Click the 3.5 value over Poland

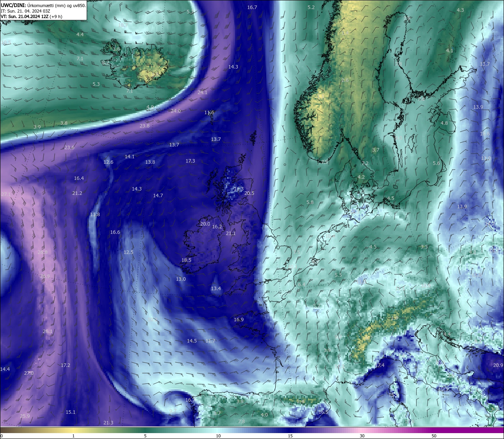coord(424,247)
